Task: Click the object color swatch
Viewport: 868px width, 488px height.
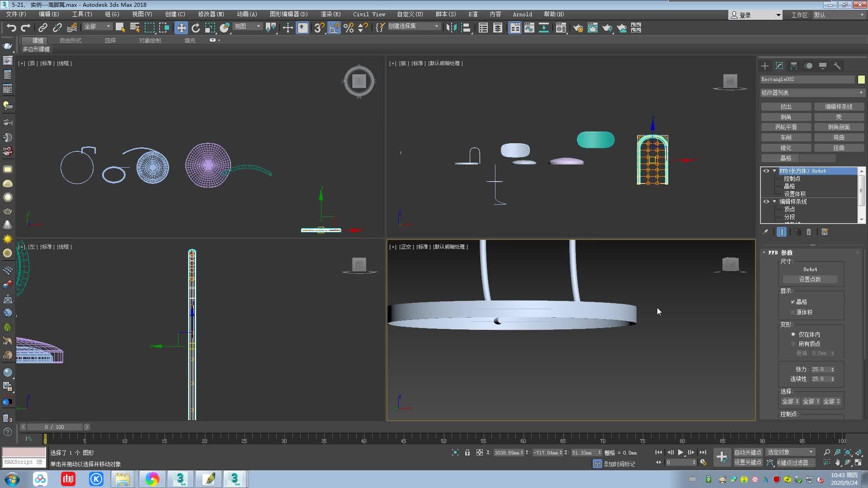Action: pyautogui.click(x=861, y=80)
